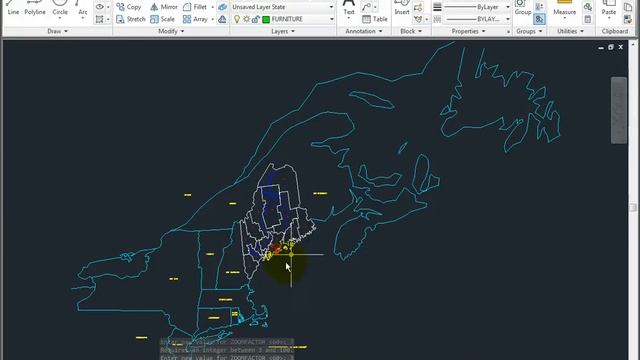The image size is (640, 360).
Task: Click the Leader annotation icon
Action: [x=366, y=7]
